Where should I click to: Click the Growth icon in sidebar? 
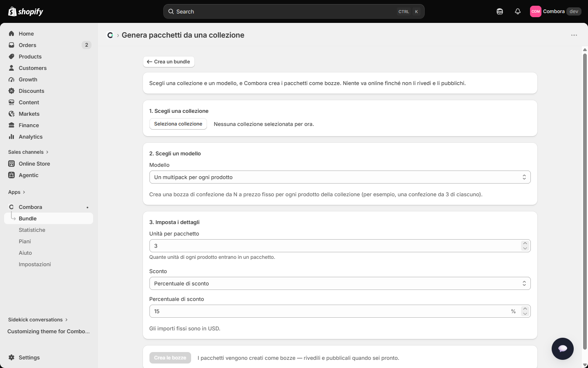(11, 79)
